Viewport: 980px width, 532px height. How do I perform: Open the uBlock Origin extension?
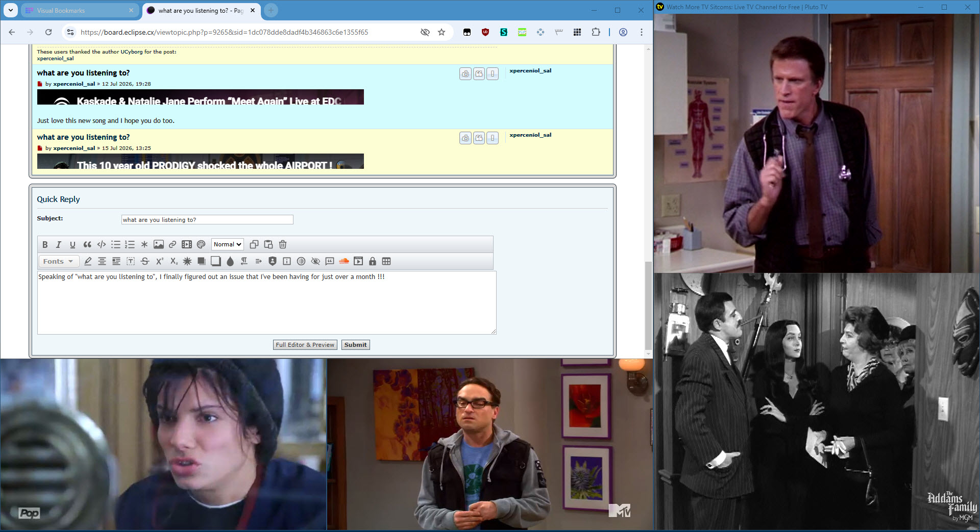pos(485,32)
